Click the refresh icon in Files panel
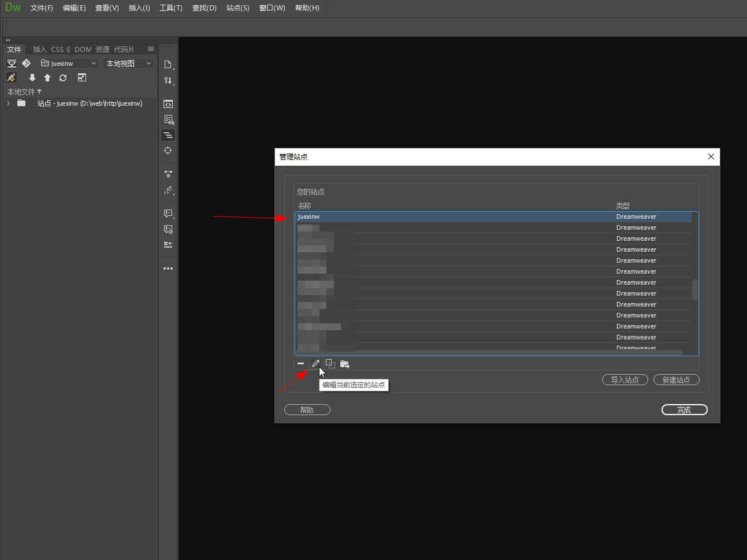Viewport: 747px width, 560px height. coord(63,77)
